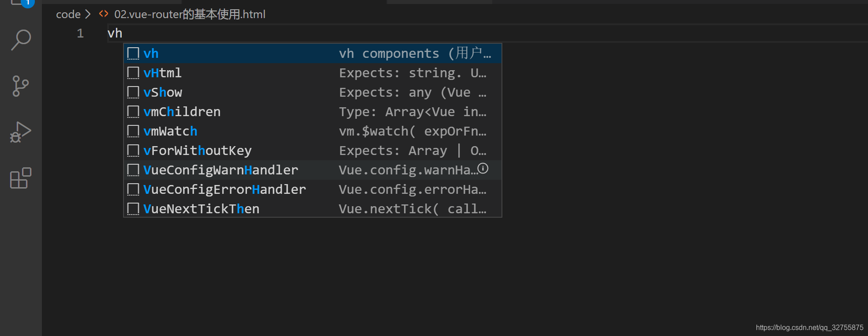Expand the breadcrumb chevron after code
Screen dimensions: 868x336
coord(88,14)
